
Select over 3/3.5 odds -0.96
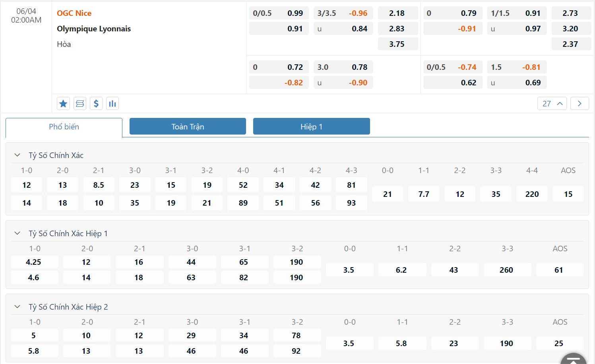coord(343,13)
